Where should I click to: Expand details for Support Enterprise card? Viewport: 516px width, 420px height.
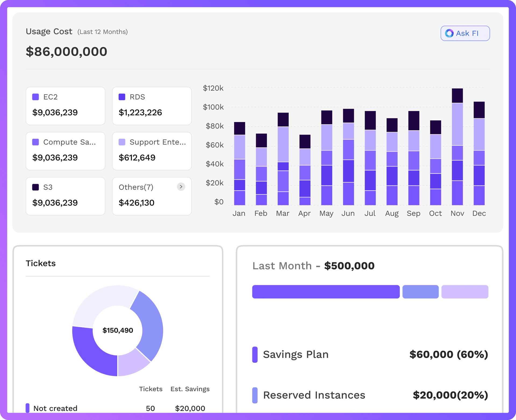coord(152,151)
